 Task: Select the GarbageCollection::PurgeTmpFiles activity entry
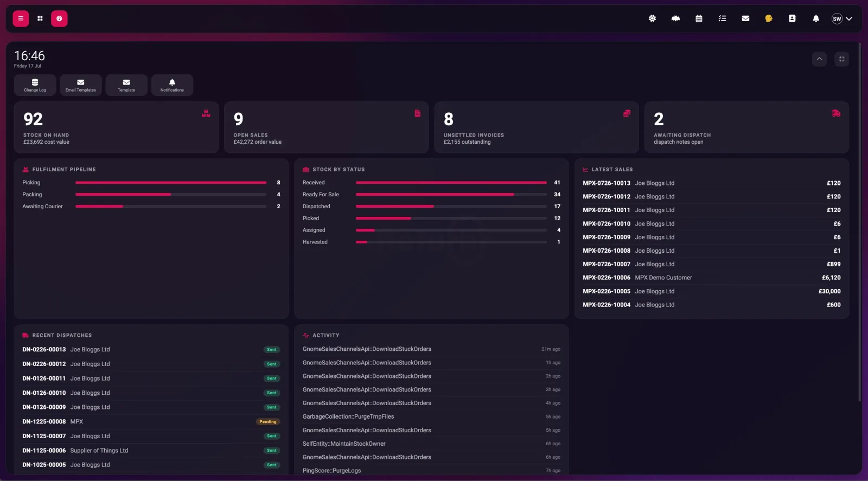(x=431, y=417)
